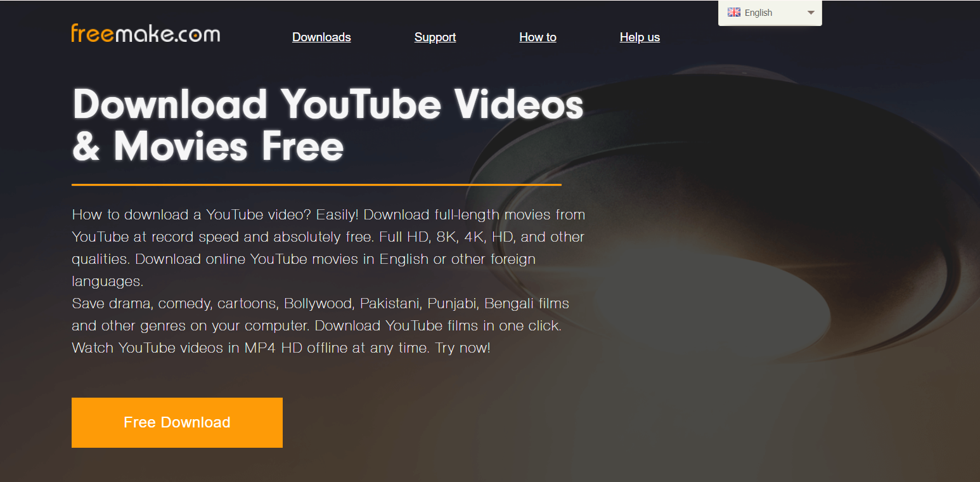Click the text "& Movies Free"
The width and height of the screenshot is (980, 482).
click(x=208, y=146)
